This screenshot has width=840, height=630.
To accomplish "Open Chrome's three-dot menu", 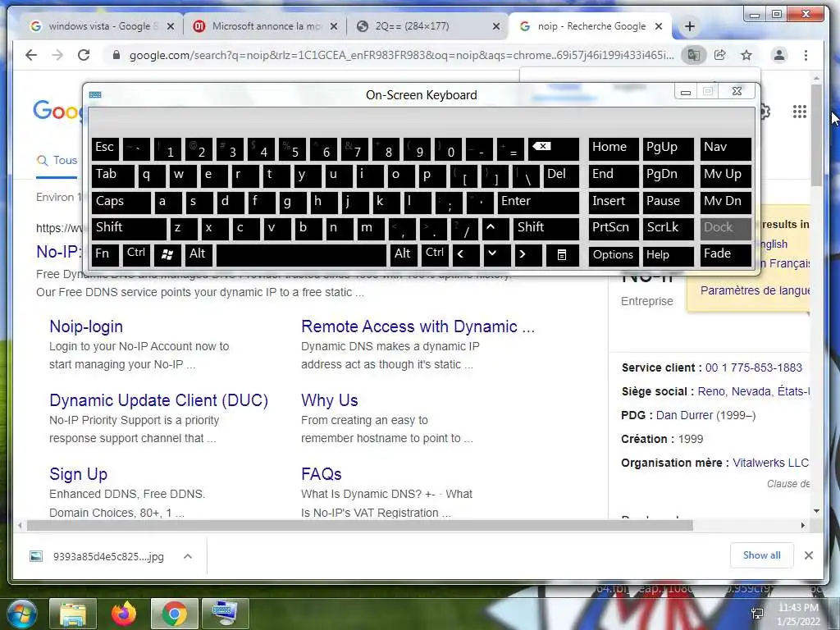I will coord(806,55).
